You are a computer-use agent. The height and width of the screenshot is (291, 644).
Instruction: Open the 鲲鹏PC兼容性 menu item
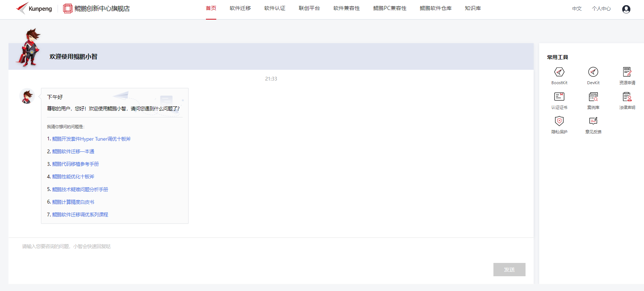pos(390,8)
